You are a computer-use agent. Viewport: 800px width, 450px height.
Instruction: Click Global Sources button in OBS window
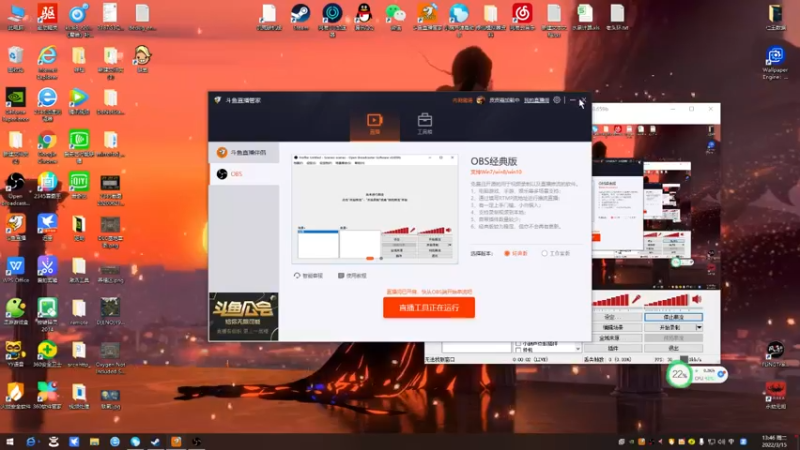tap(613, 338)
